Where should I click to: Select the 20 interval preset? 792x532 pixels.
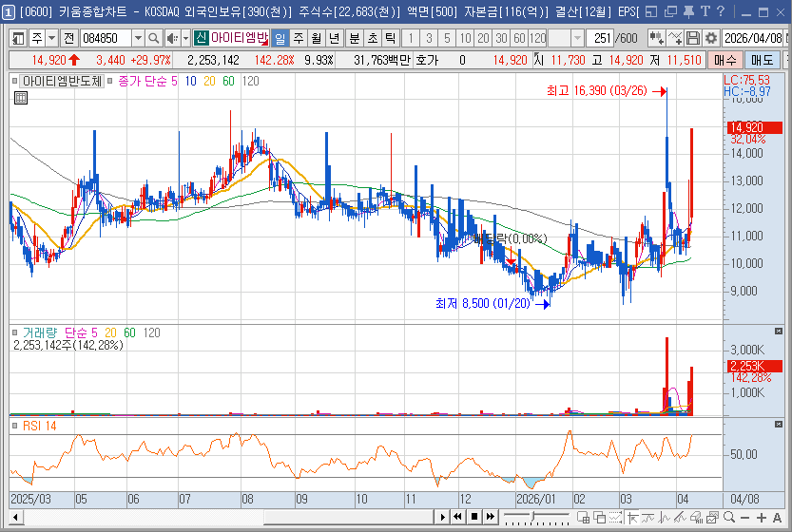coord(483,38)
